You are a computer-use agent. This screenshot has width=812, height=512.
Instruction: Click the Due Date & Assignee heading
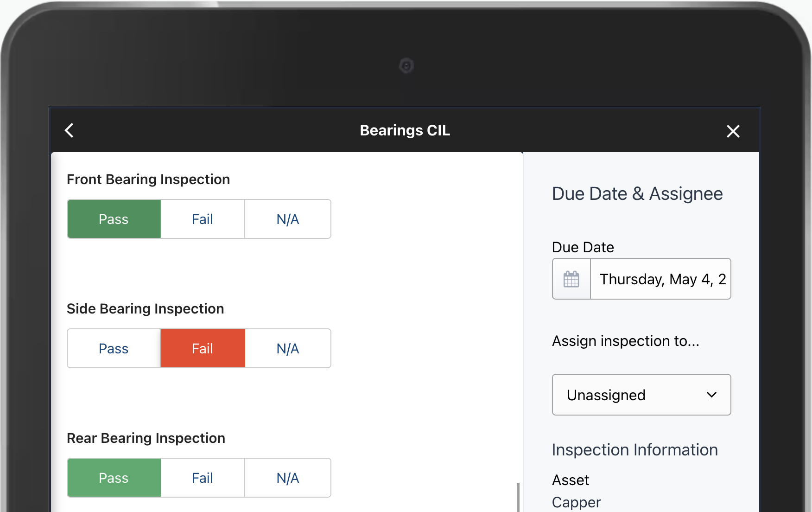coord(637,194)
